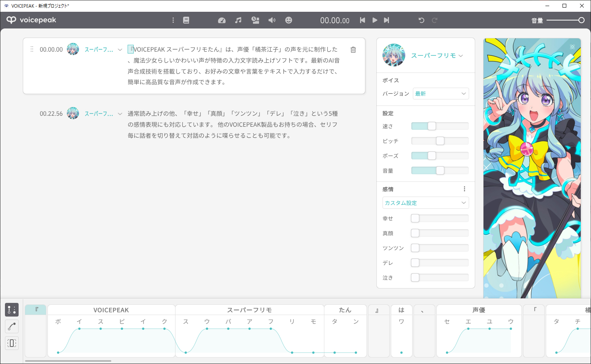Delete the first text block with trash icon
The image size is (591, 364).
(x=353, y=50)
